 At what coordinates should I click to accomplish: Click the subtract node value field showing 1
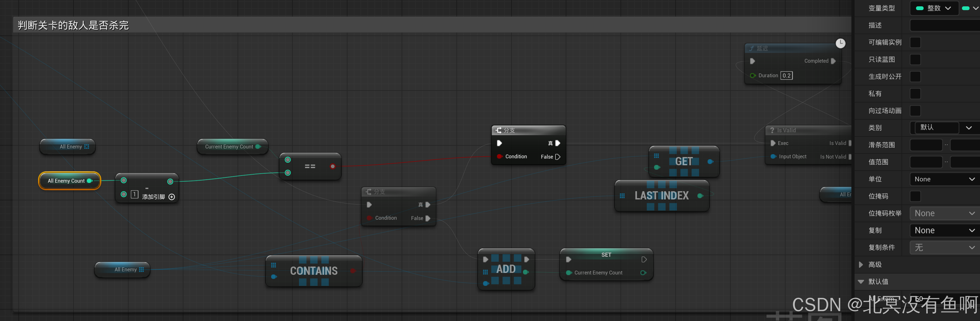point(134,194)
